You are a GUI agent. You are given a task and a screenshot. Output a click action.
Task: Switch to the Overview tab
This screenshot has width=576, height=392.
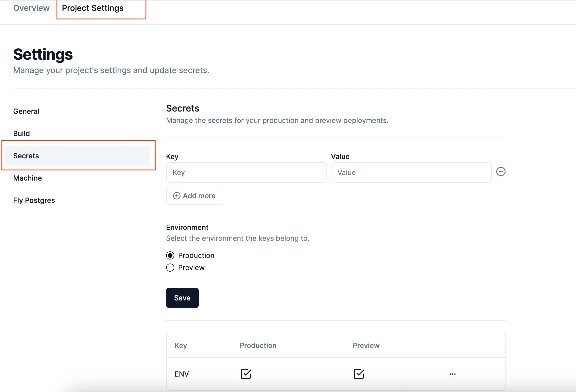(x=31, y=8)
